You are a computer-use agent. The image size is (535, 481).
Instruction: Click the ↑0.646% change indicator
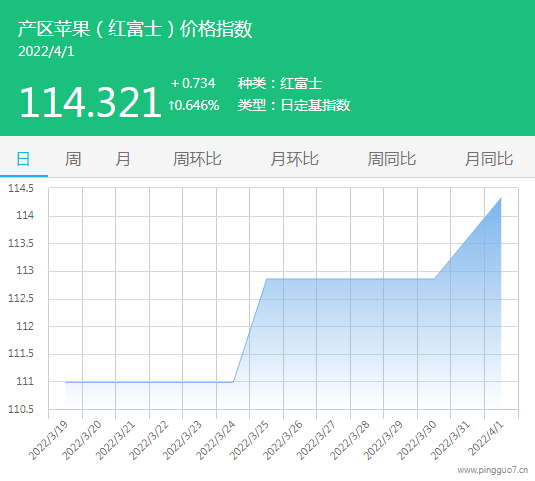click(x=194, y=105)
